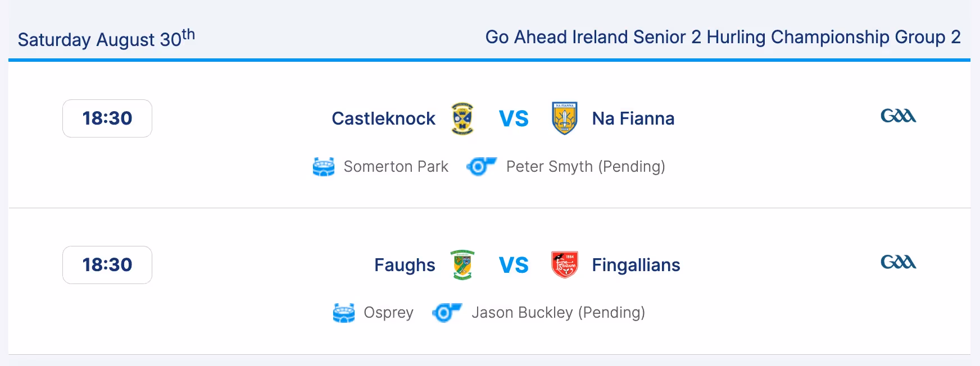Click the Na Fianna club crest
Screen dimensions: 980x366
565,118
